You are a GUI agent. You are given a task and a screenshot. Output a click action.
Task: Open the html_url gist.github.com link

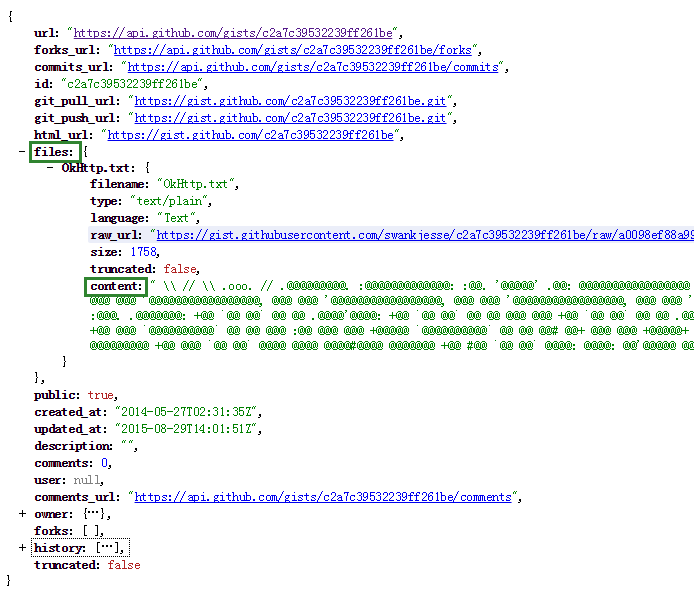pos(251,135)
